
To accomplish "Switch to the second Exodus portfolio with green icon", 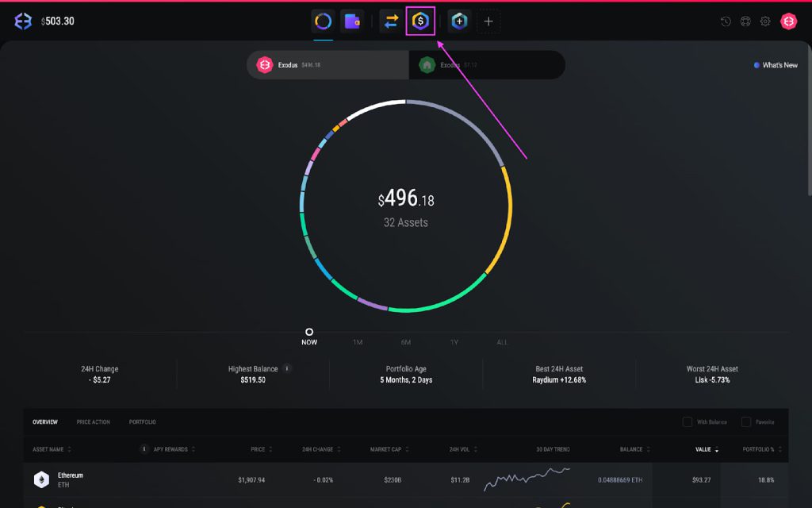I will [x=487, y=65].
